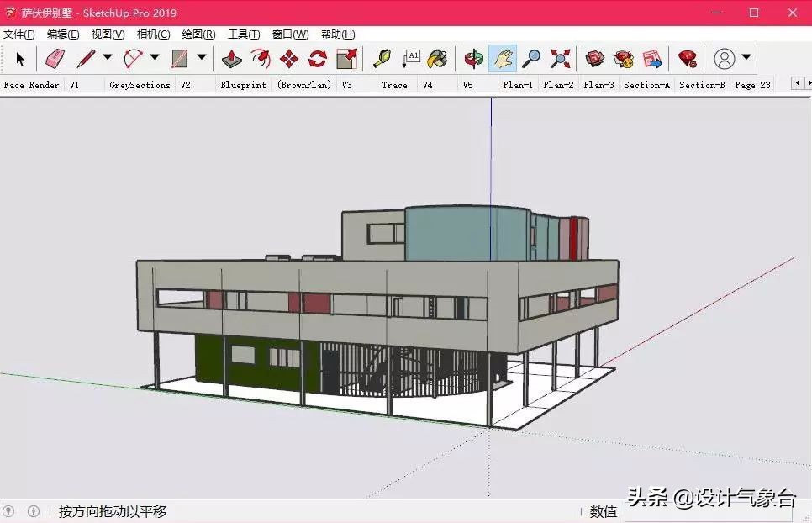812x523 pixels.
Task: Send model to LayOut icon
Action: pyautogui.click(x=652, y=59)
